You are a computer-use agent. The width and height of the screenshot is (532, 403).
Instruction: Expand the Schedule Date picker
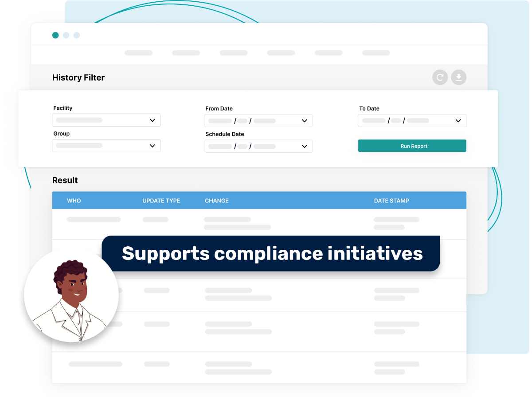(x=258, y=146)
